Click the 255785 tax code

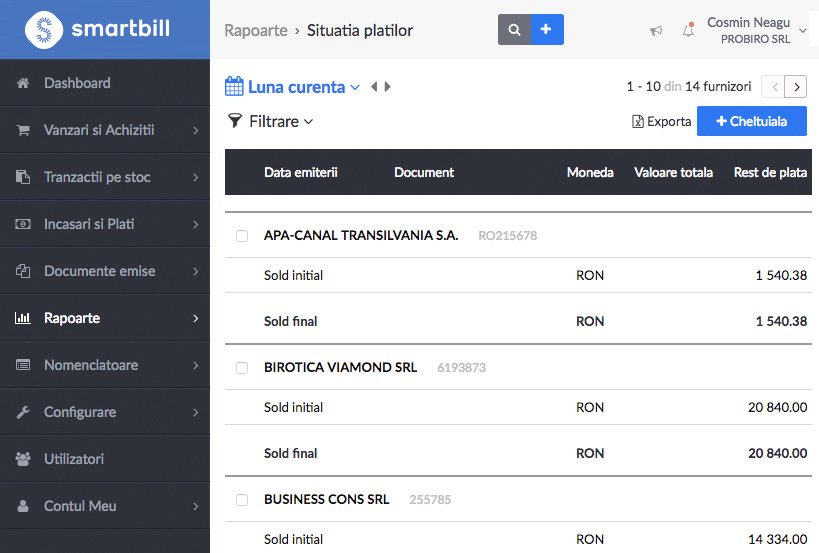pos(430,500)
